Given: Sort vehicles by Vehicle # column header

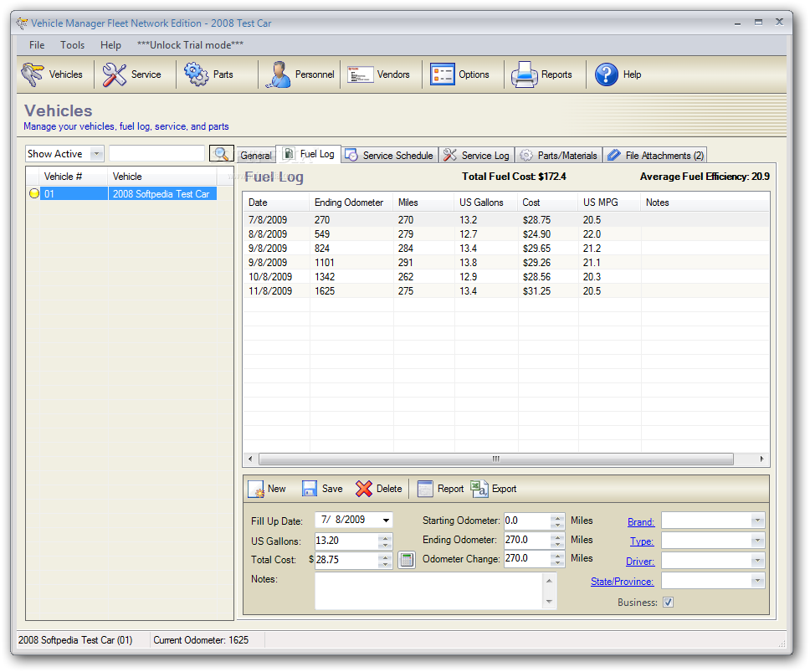Looking at the screenshot, I should 74,177.
